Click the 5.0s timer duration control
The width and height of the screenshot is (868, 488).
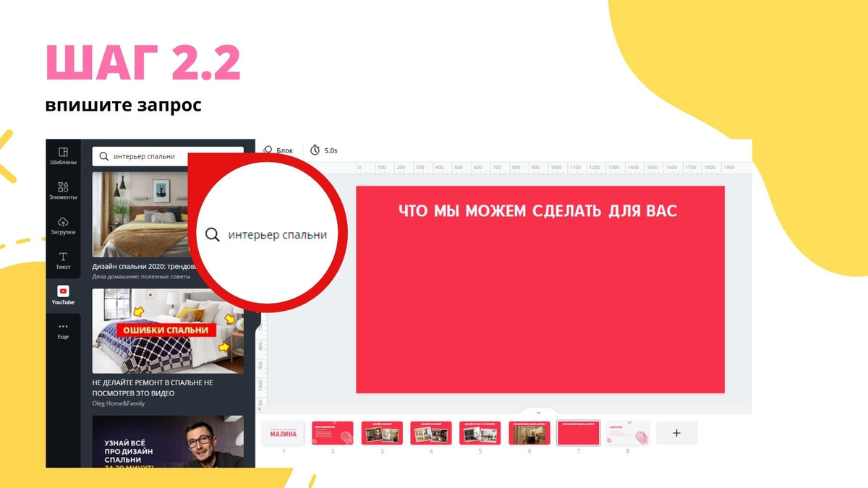(323, 150)
